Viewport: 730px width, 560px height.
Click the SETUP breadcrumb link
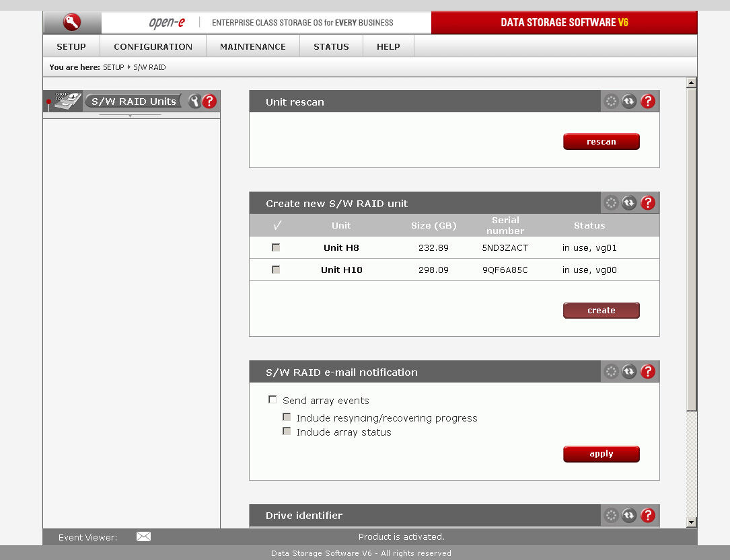pos(113,67)
